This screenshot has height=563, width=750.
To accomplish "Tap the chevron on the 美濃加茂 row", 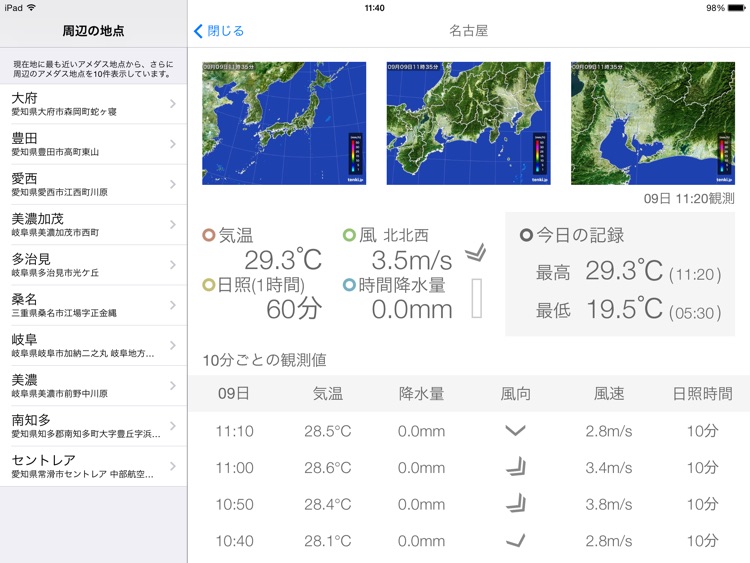I will [x=173, y=224].
